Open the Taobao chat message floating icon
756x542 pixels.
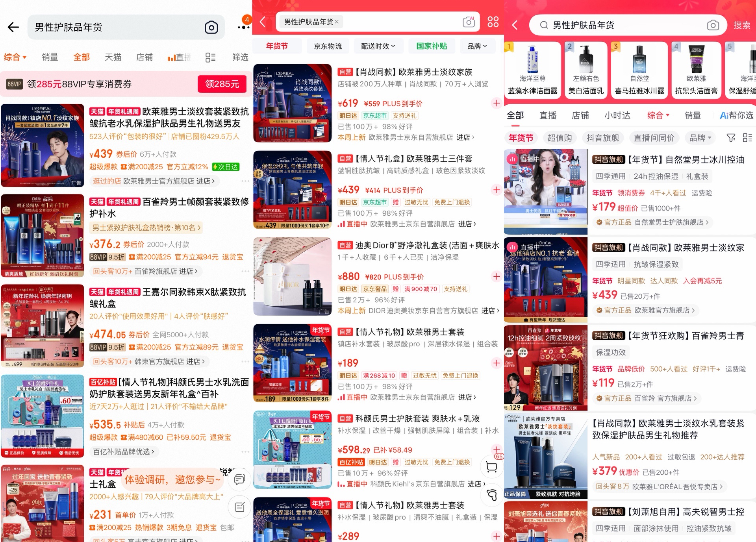pyautogui.click(x=239, y=479)
